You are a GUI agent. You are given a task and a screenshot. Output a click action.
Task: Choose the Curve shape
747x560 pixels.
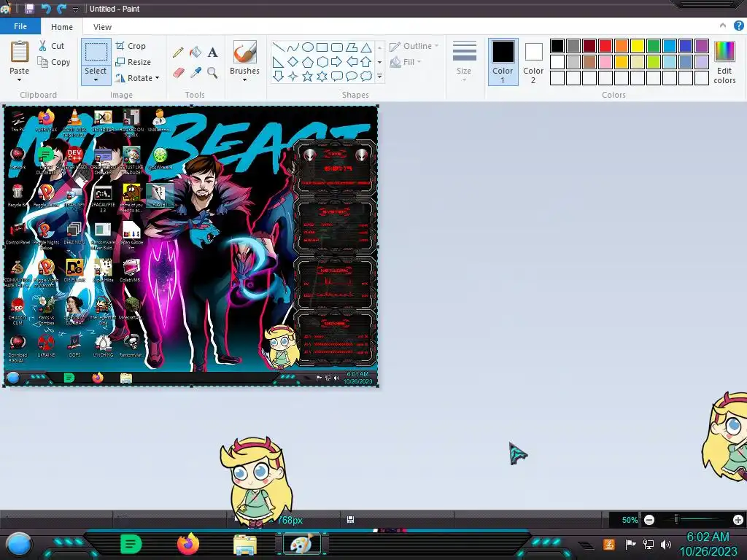(293, 47)
